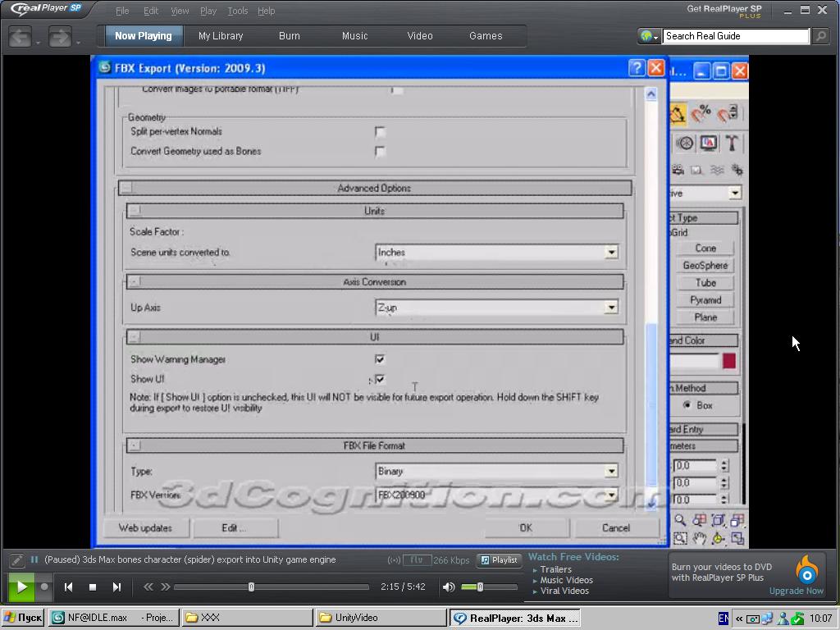This screenshot has width=840, height=630.
Task: Stop the video playback
Action: (92, 587)
